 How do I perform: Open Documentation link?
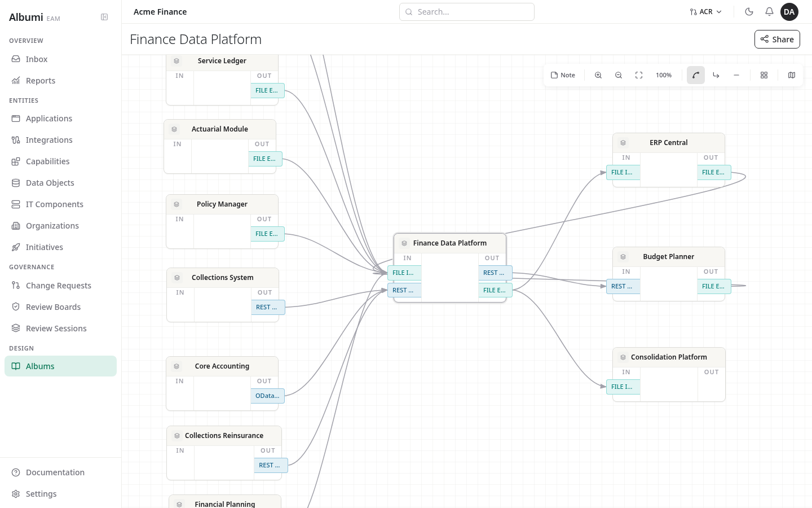[x=60, y=472]
